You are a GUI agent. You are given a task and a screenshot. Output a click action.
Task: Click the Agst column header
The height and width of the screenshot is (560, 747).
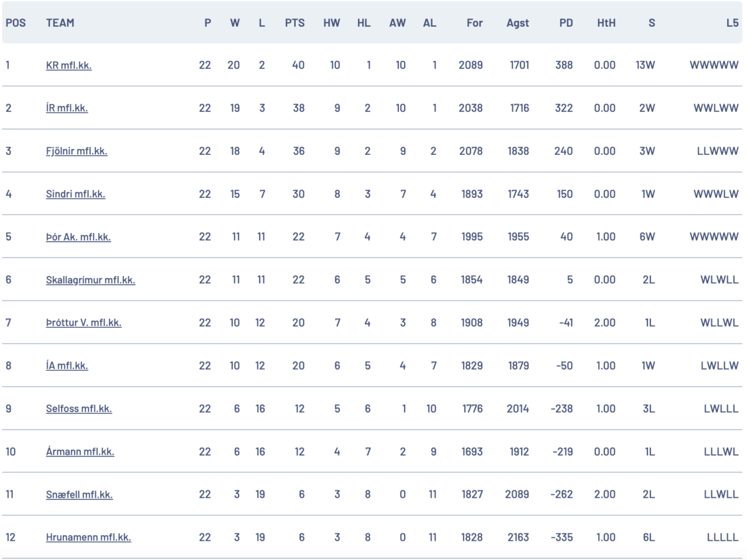click(x=517, y=23)
